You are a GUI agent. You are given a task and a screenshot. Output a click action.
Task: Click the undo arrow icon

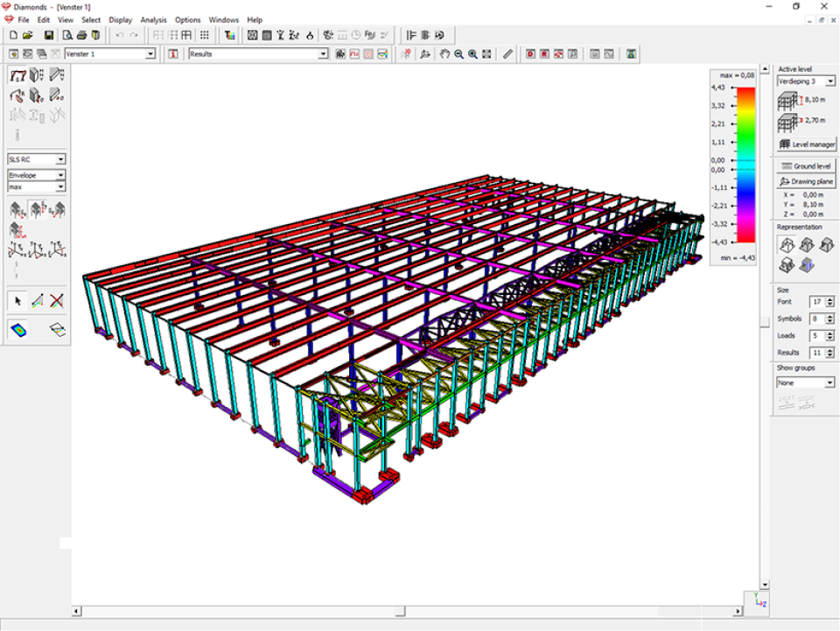click(120, 35)
